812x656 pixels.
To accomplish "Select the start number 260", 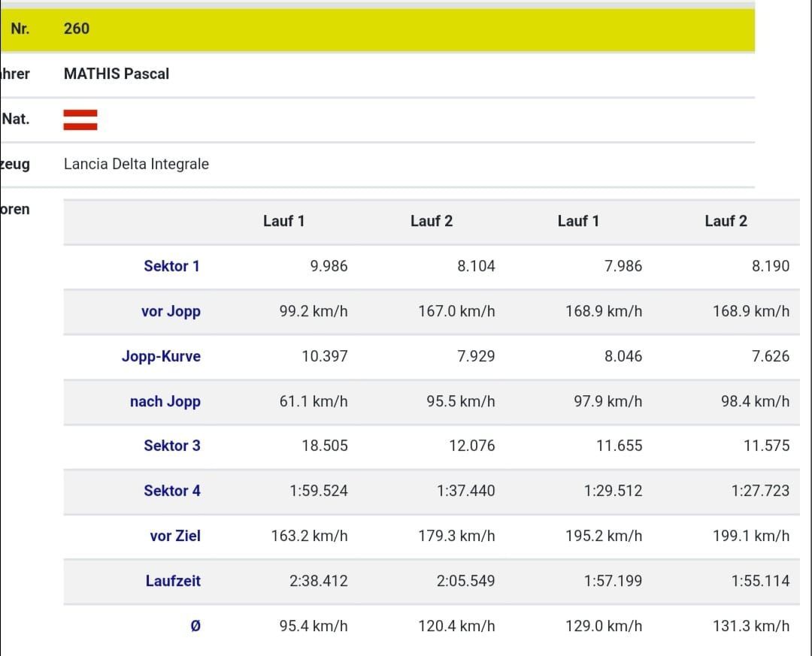I will click(77, 29).
